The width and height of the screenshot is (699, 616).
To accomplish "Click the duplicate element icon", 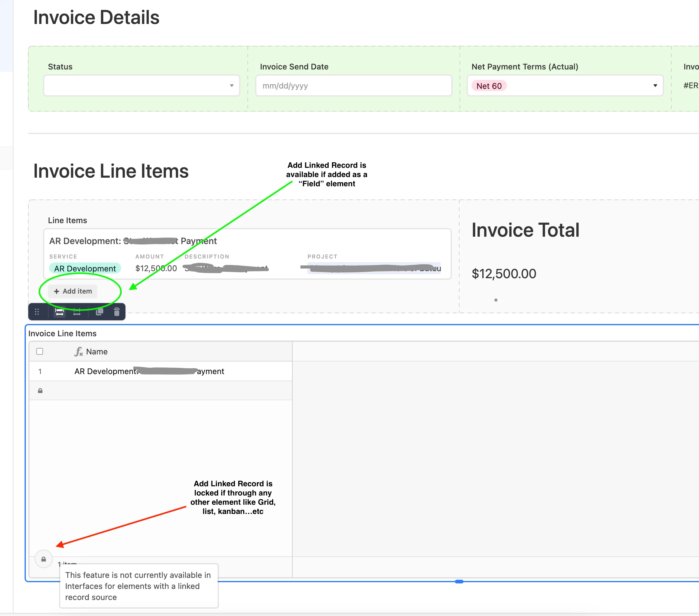I will pos(99,312).
